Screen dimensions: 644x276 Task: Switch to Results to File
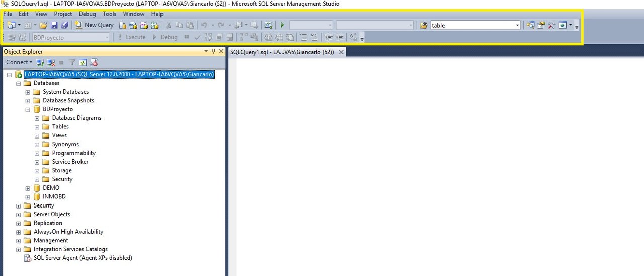click(290, 37)
